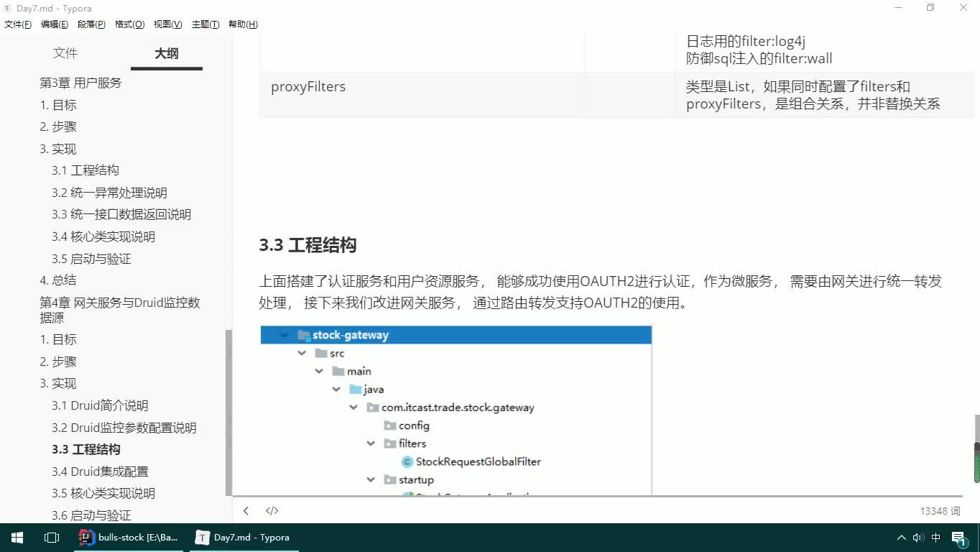
Task: Go to outline 3.2 统一异常处理说明
Action: pos(109,193)
